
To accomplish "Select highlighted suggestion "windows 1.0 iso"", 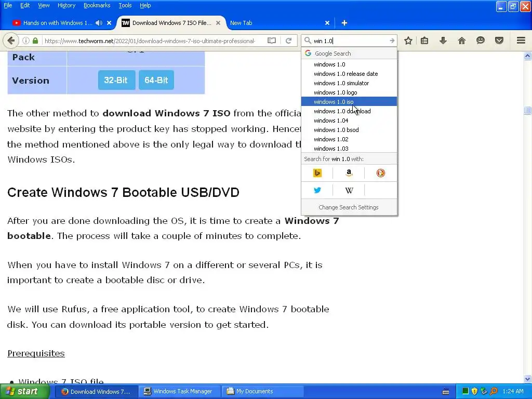I will coord(349,102).
